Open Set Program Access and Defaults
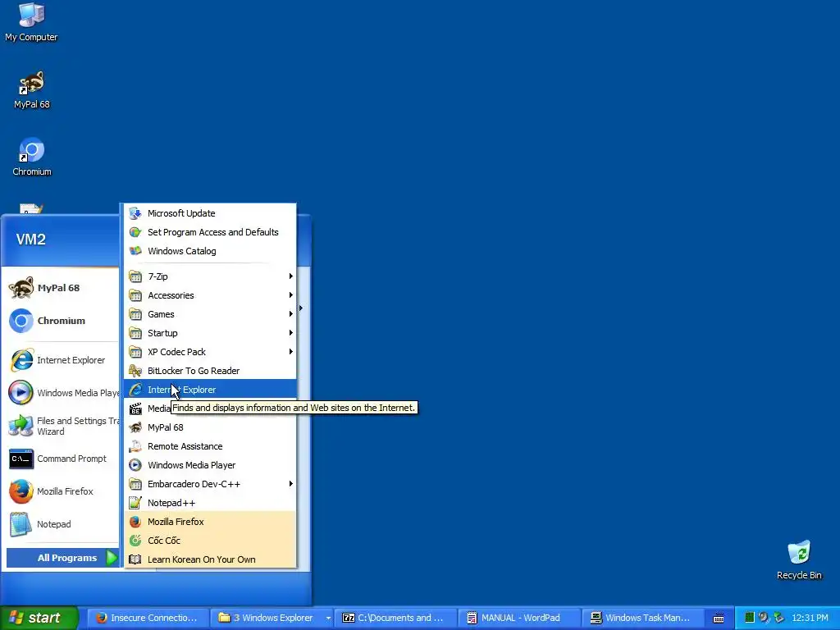 click(x=210, y=232)
